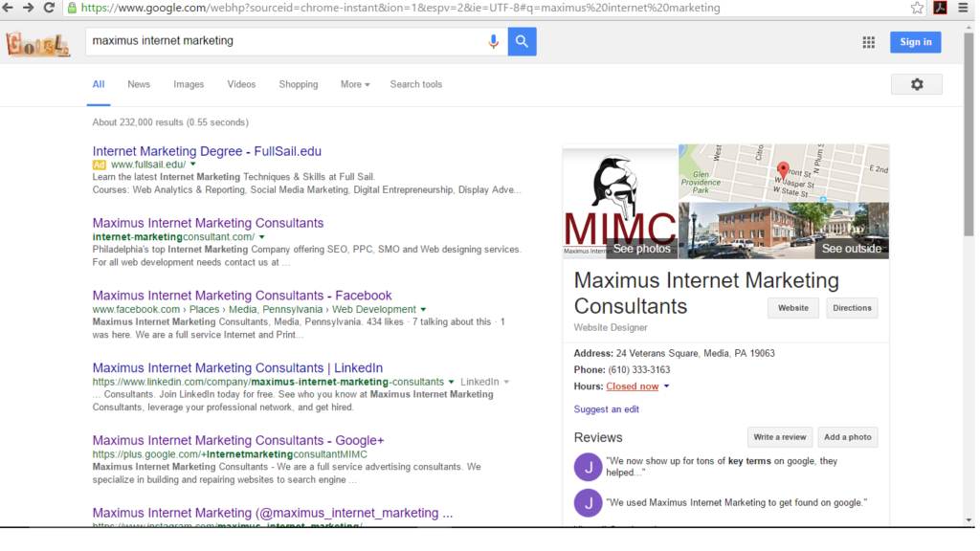
Task: Open Chrome hamburger menu
Action: 963,8
